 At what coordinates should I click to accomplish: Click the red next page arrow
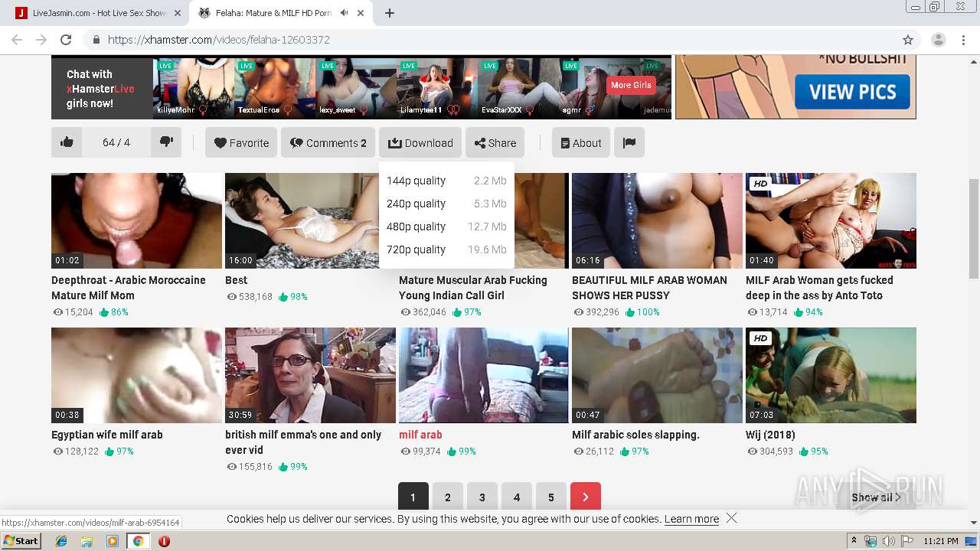(585, 497)
